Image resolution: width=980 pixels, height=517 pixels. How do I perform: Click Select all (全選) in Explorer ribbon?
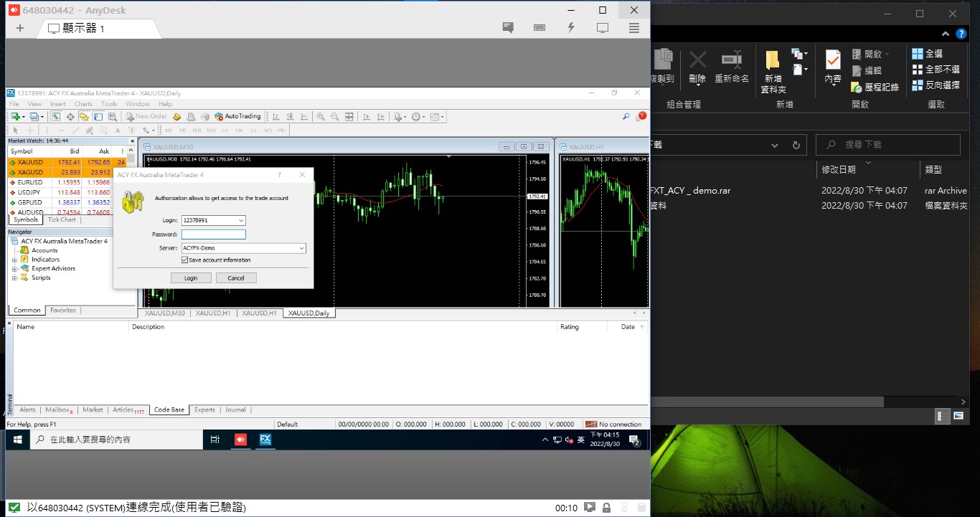(x=927, y=54)
